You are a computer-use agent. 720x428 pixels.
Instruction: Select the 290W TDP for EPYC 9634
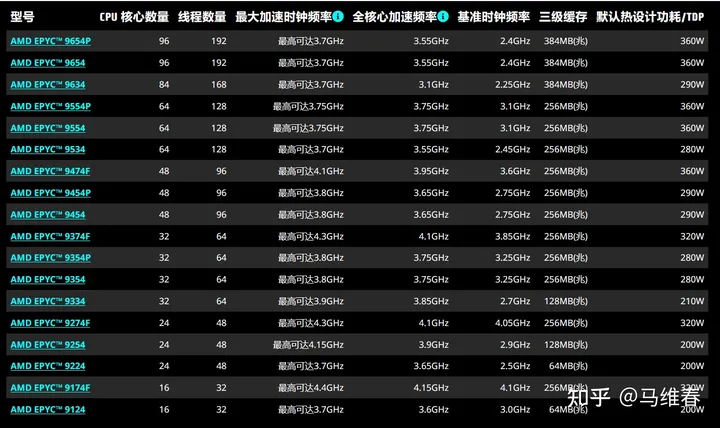692,84
